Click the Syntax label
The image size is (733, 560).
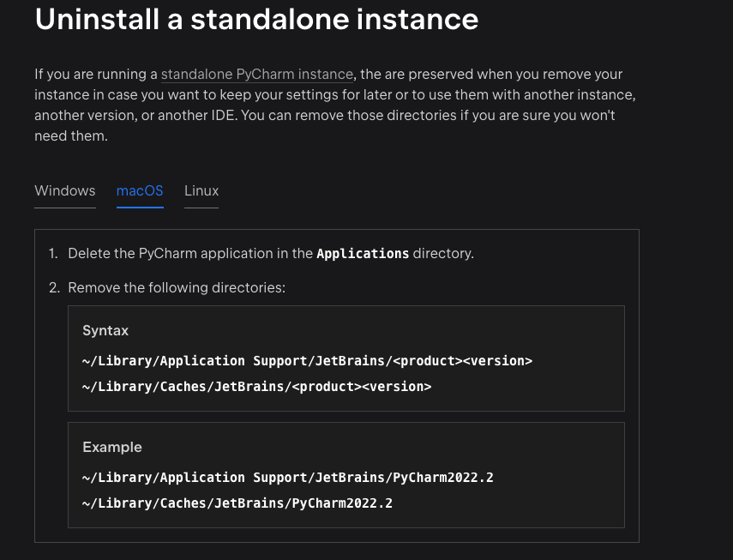(105, 330)
